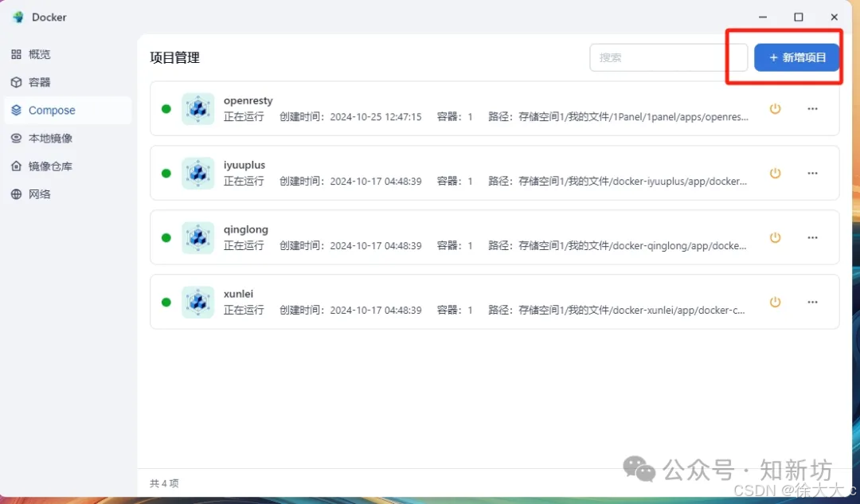The height and width of the screenshot is (504, 860).
Task: Click inside the 搜索 search field
Action: (x=661, y=57)
